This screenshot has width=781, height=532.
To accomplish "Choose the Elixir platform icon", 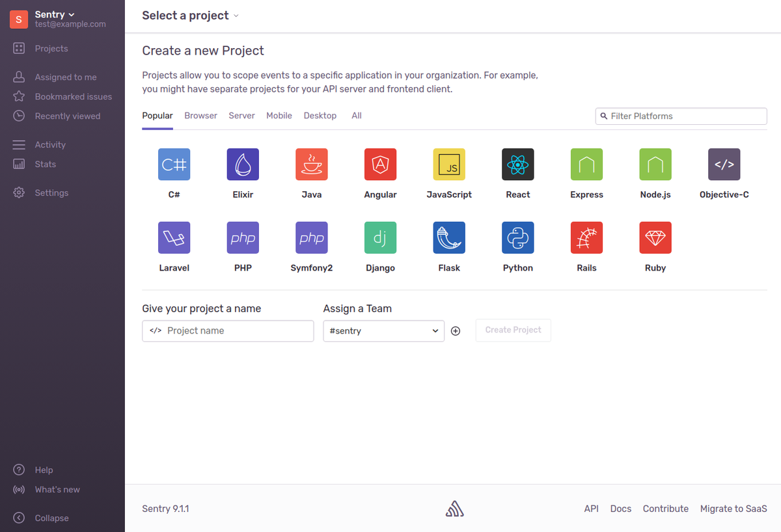I will [x=243, y=164].
